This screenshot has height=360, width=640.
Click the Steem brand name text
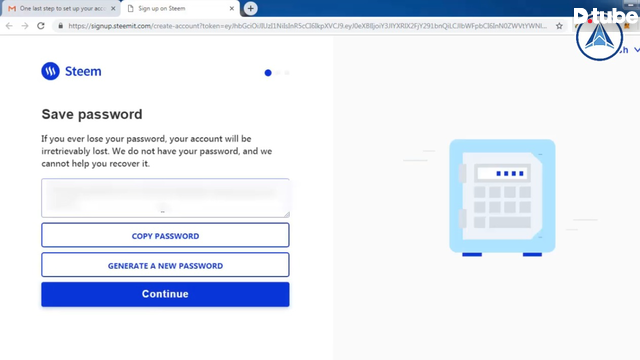(x=83, y=71)
